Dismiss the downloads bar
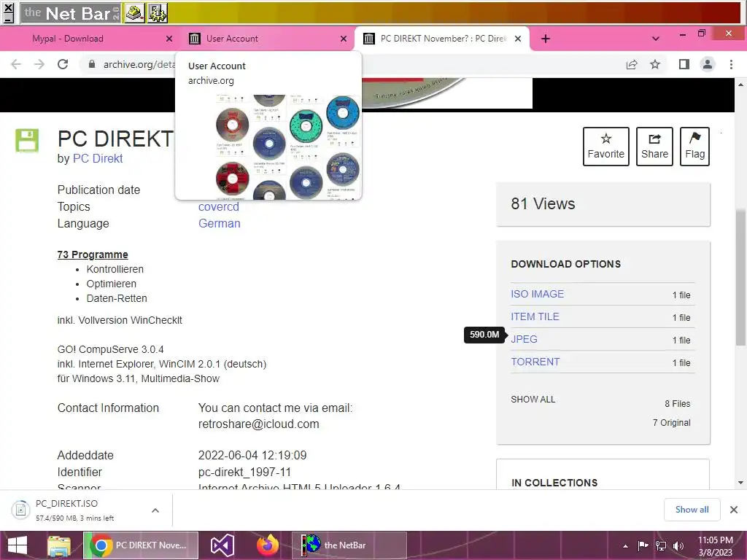 pos(734,510)
